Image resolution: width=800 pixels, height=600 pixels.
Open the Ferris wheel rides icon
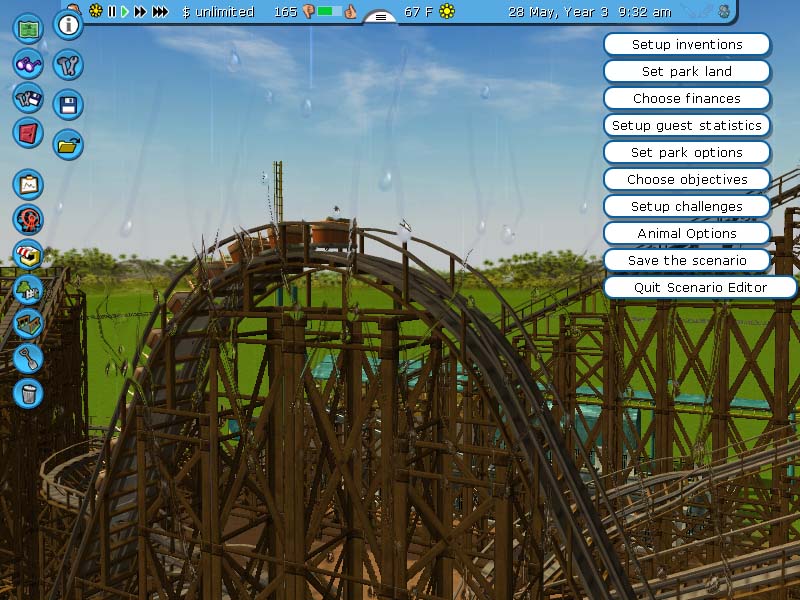[x=28, y=219]
